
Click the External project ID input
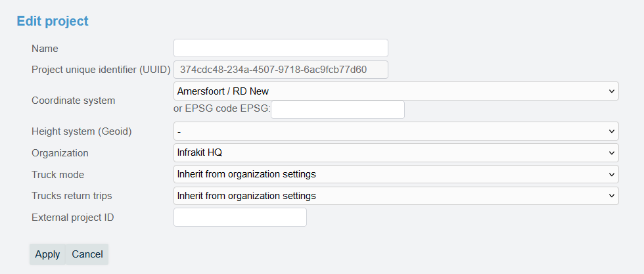point(240,217)
